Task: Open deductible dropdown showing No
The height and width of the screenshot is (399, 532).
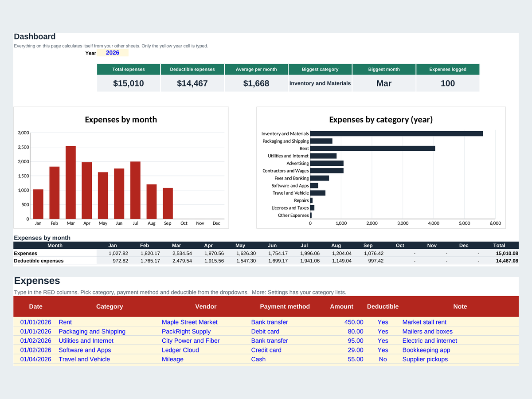Action: tap(383, 359)
